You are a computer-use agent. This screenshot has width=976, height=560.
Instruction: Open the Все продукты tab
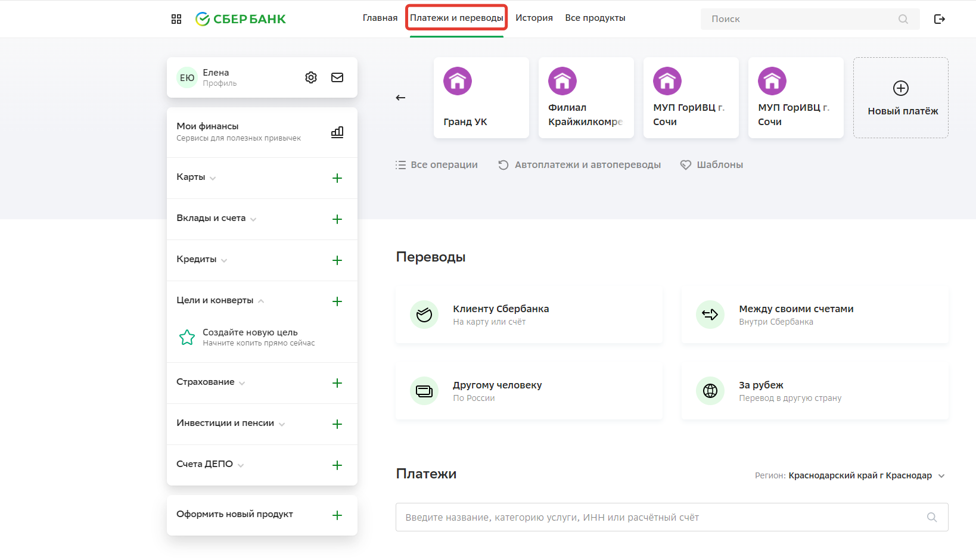pyautogui.click(x=595, y=18)
